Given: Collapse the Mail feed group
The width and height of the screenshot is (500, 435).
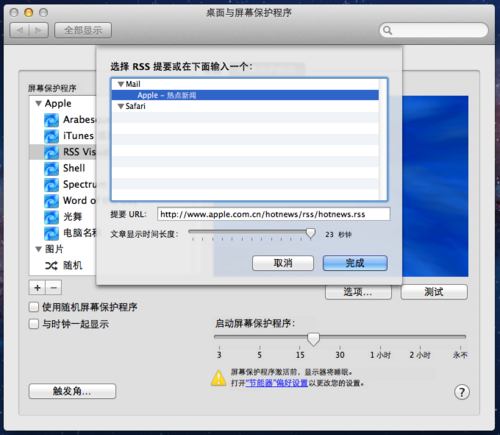Looking at the screenshot, I should click(121, 84).
